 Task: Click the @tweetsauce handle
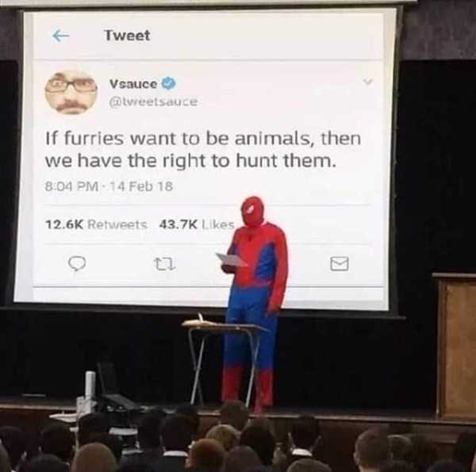click(x=153, y=102)
